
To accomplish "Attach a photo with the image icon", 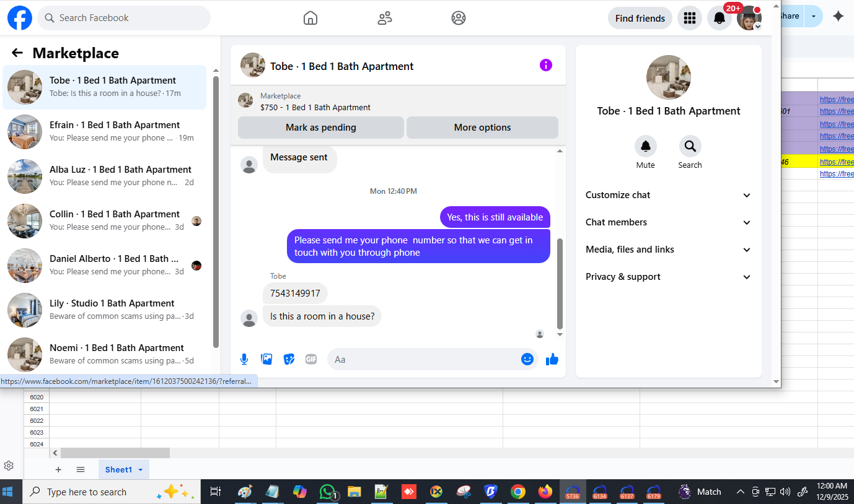I will (266, 359).
